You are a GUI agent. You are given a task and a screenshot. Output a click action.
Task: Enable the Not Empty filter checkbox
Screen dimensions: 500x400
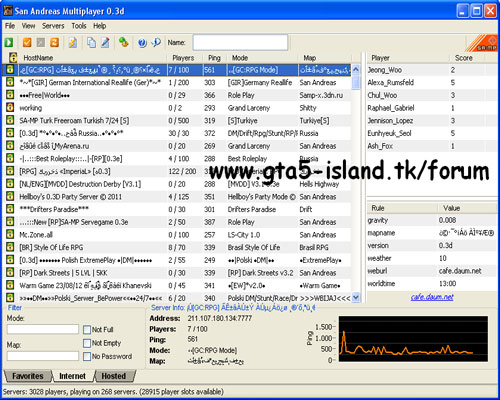pyautogui.click(x=87, y=343)
